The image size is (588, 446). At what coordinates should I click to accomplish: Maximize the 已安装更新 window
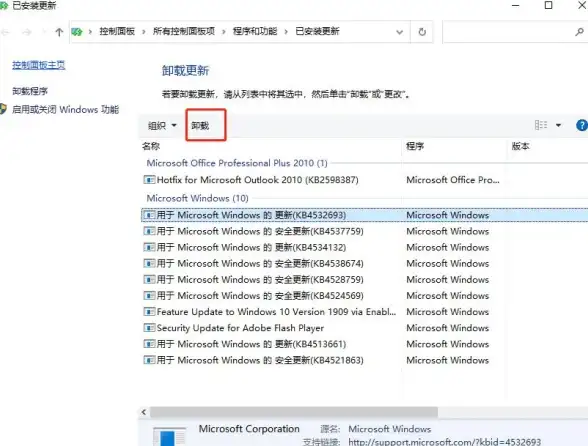(x=548, y=5)
